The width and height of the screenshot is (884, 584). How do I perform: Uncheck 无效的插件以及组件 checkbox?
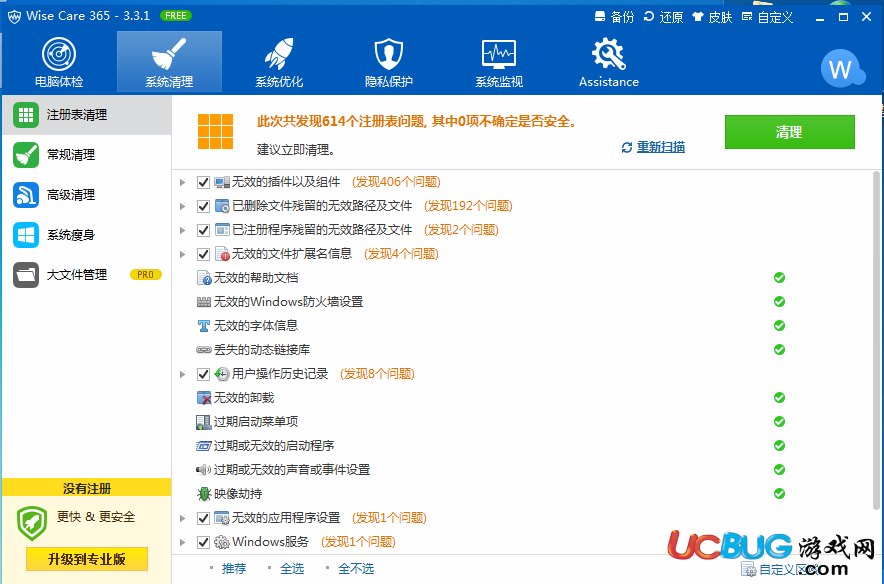click(204, 182)
